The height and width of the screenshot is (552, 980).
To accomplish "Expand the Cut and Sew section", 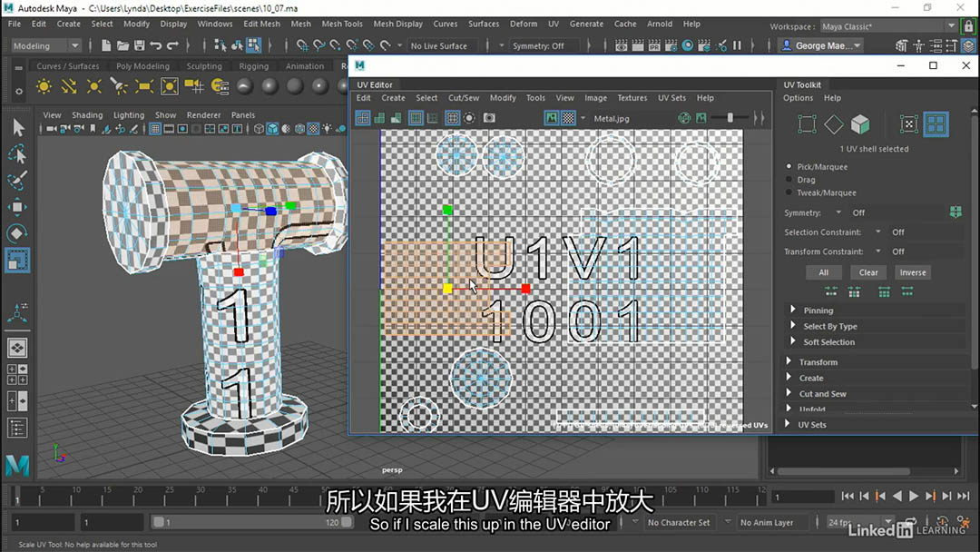I will point(822,394).
